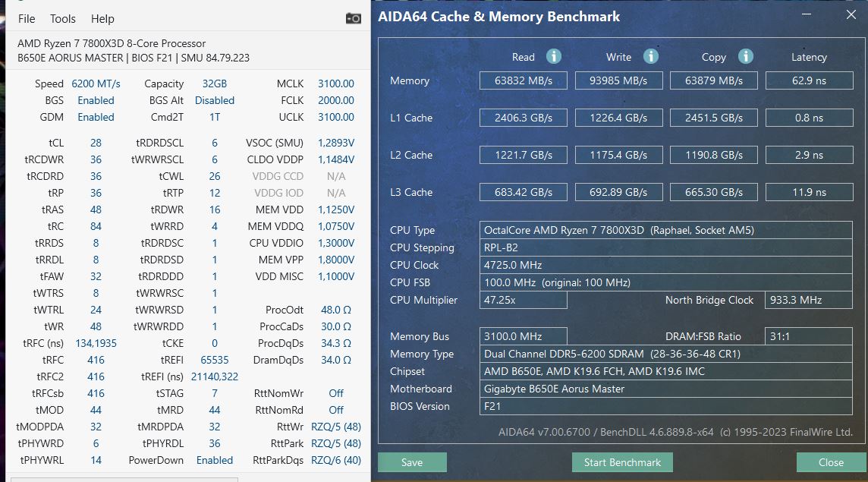This screenshot has width=868, height=482.
Task: Click Motherboard field Gigabyte B650E Aorus Master
Action: click(665, 389)
